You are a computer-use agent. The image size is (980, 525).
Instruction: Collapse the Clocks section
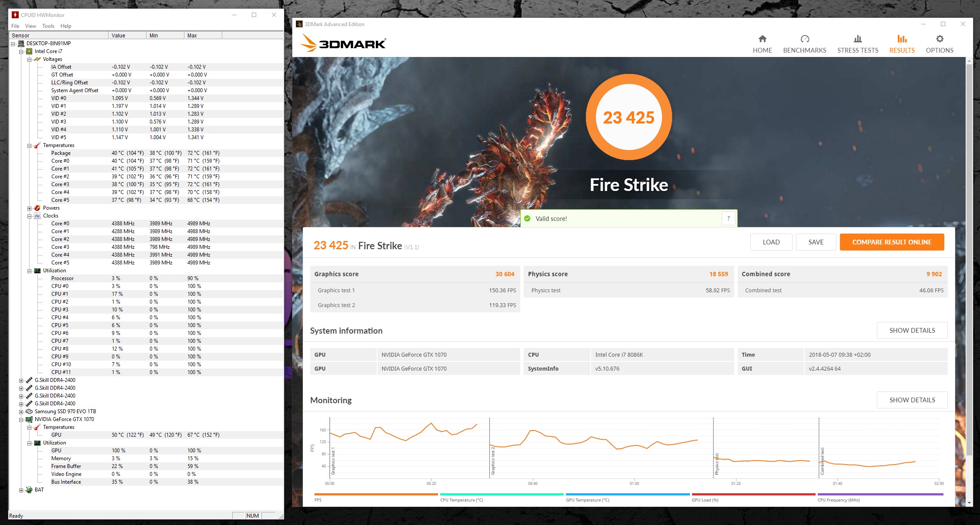(29, 216)
